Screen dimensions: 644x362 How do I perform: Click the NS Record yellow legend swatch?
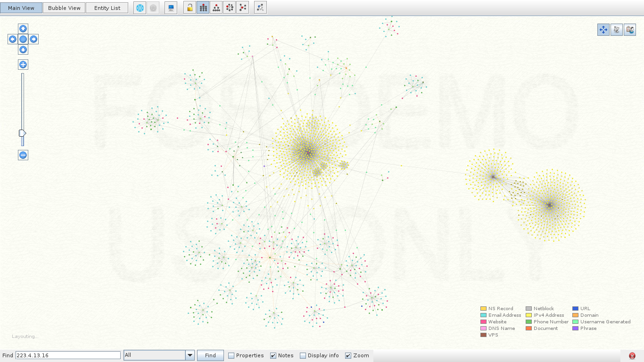pyautogui.click(x=483, y=309)
